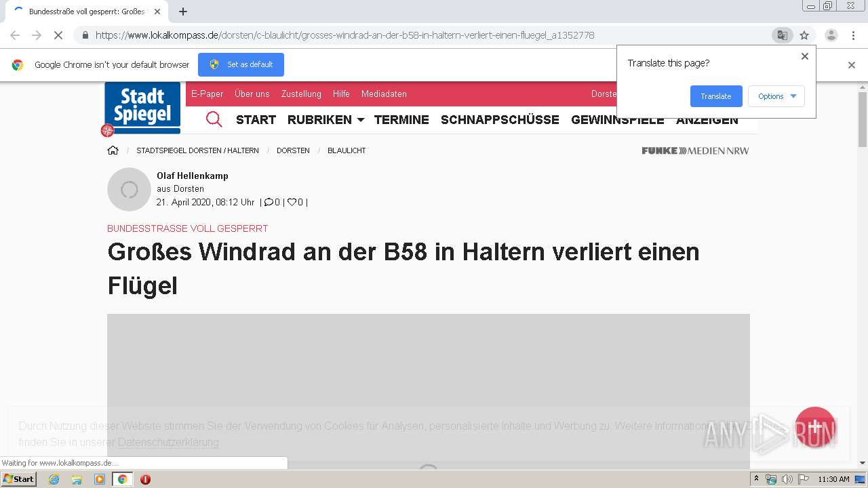Open the site search magnifier icon
The height and width of the screenshot is (488, 868).
pos(214,119)
